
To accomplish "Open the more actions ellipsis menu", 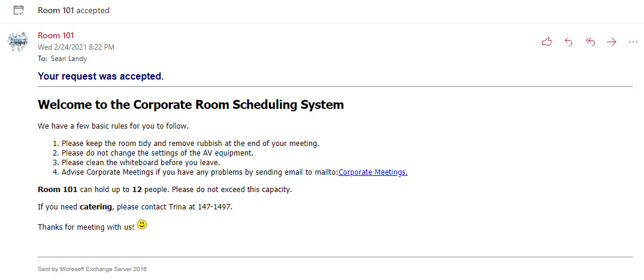I will (x=633, y=42).
